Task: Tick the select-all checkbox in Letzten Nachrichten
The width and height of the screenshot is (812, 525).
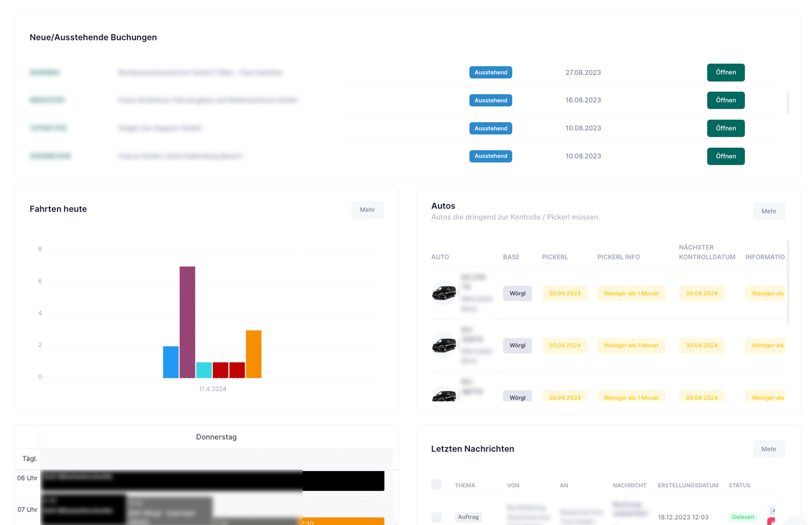Action: pos(436,484)
